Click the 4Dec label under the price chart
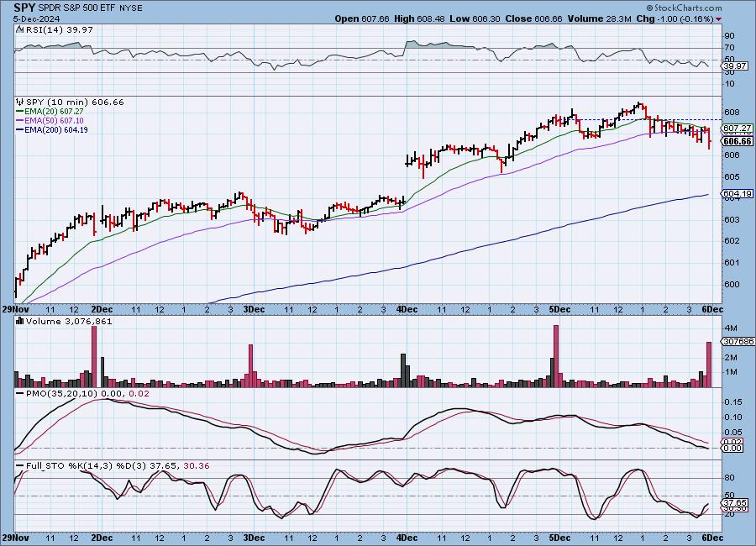 tap(407, 309)
